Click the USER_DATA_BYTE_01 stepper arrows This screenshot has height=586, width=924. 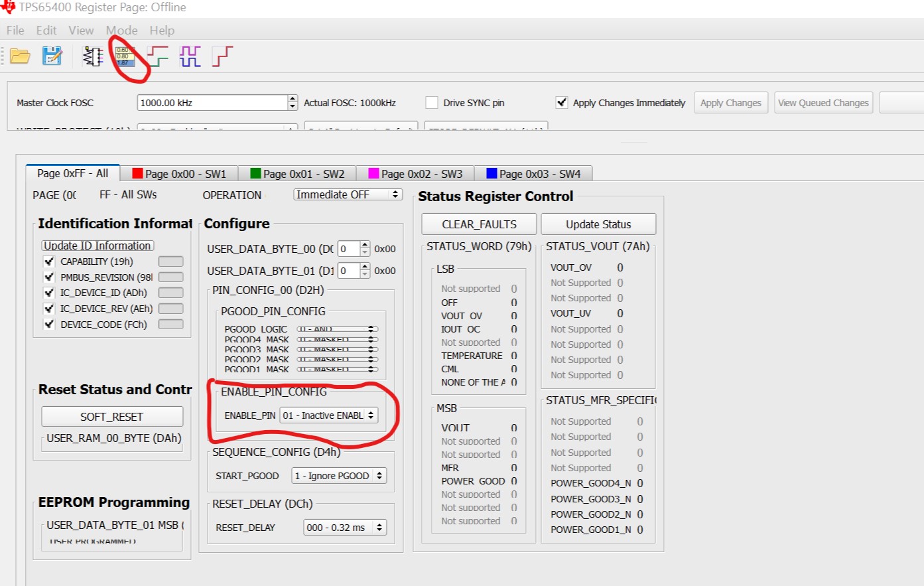[x=365, y=271]
